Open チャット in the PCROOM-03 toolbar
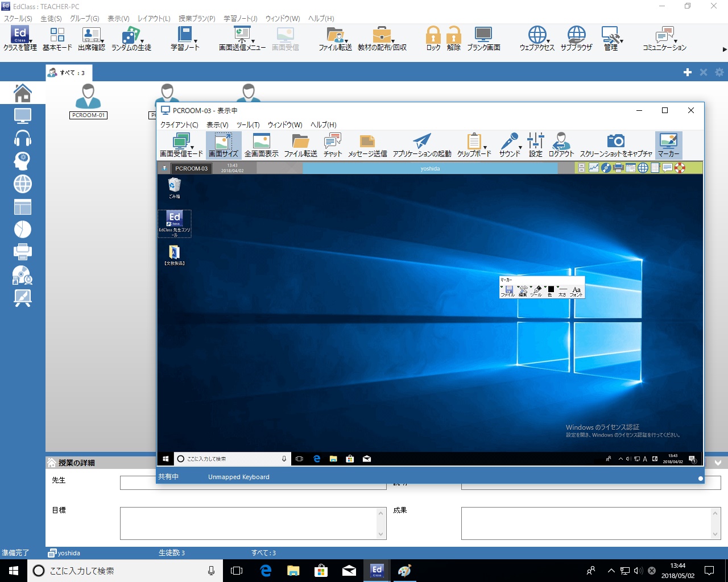Image resolution: width=728 pixels, height=582 pixels. (333, 145)
